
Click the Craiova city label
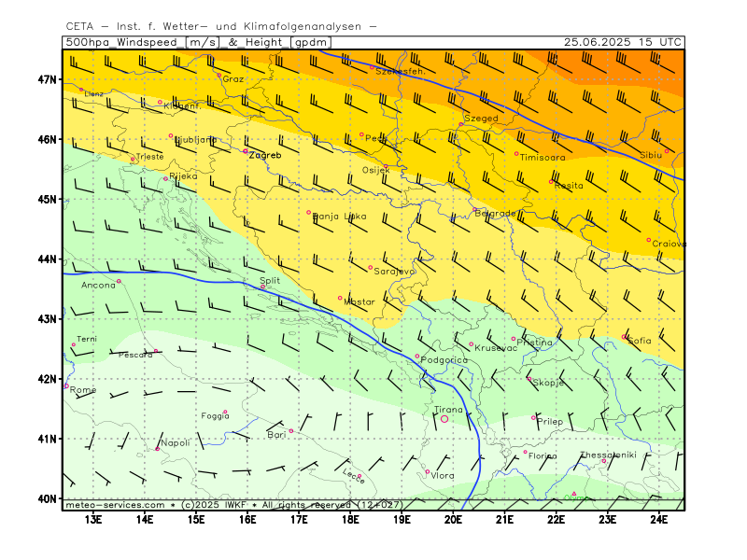click(669, 244)
